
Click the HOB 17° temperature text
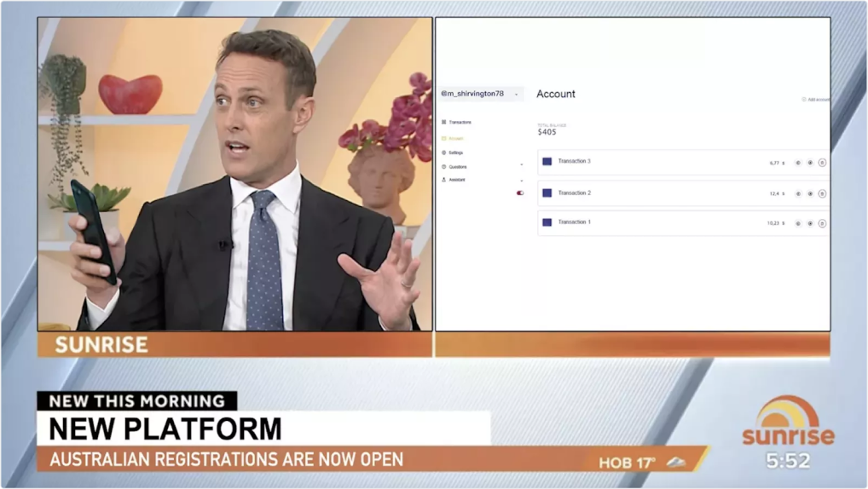pyautogui.click(x=627, y=463)
